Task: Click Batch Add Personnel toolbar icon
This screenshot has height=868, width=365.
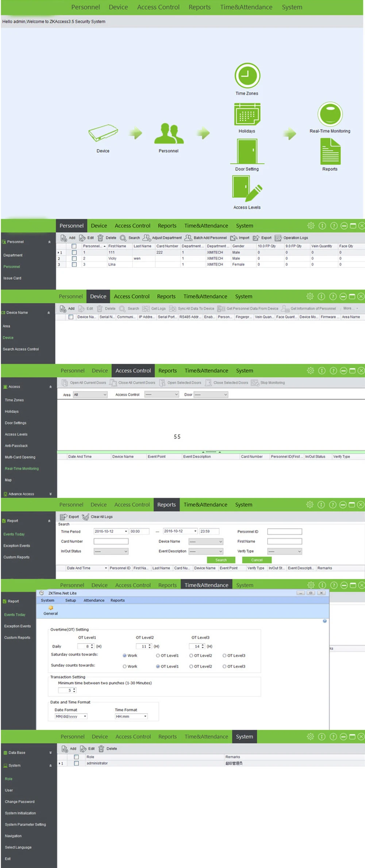Action: (188, 238)
